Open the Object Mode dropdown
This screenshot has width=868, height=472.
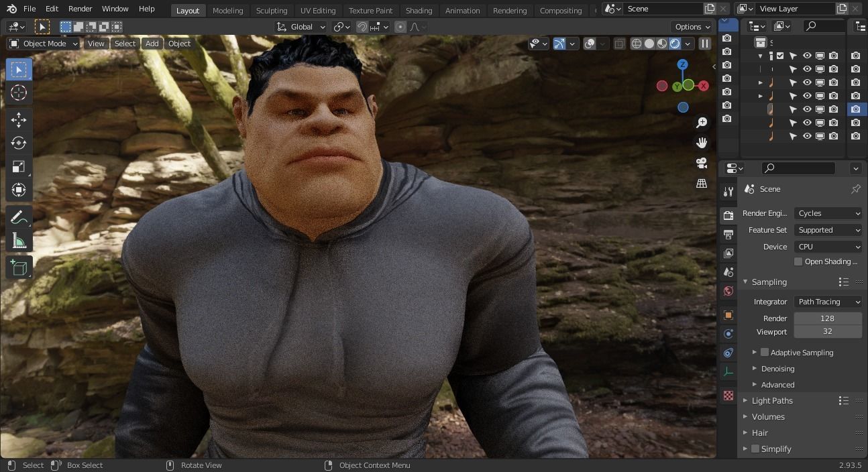click(x=44, y=44)
